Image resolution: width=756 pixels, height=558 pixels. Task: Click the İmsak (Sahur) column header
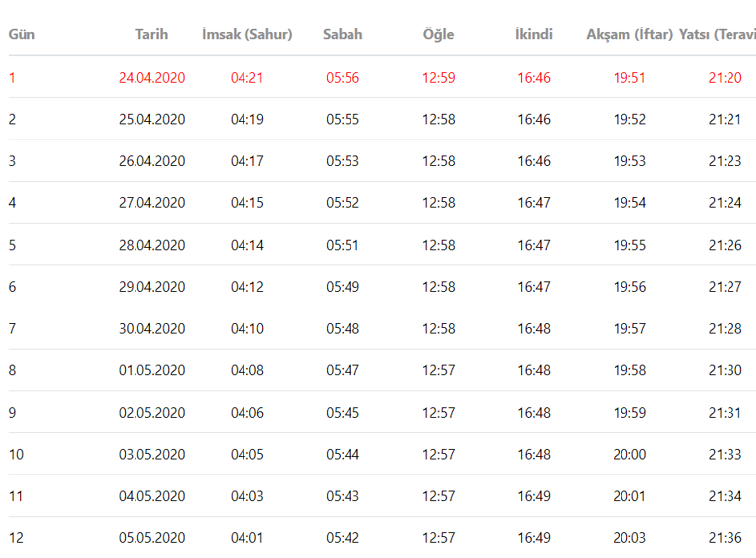tap(246, 34)
